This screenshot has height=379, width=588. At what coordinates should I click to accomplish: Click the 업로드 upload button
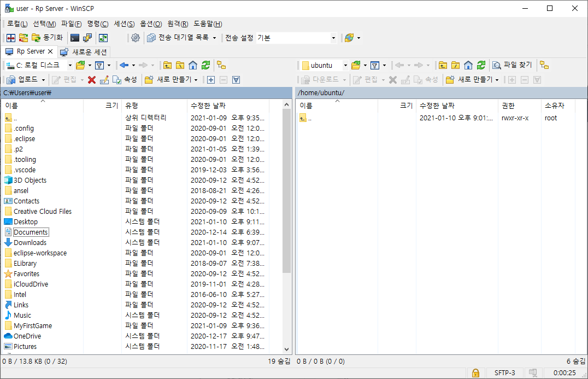pyautogui.click(x=22, y=79)
